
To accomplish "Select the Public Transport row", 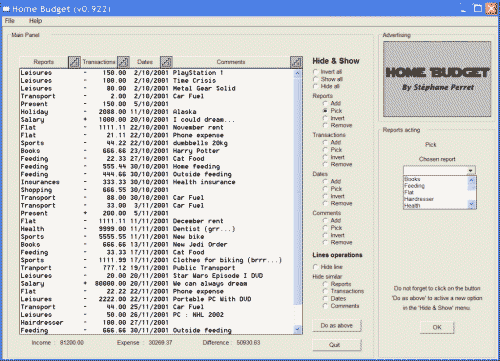I will [157, 268].
